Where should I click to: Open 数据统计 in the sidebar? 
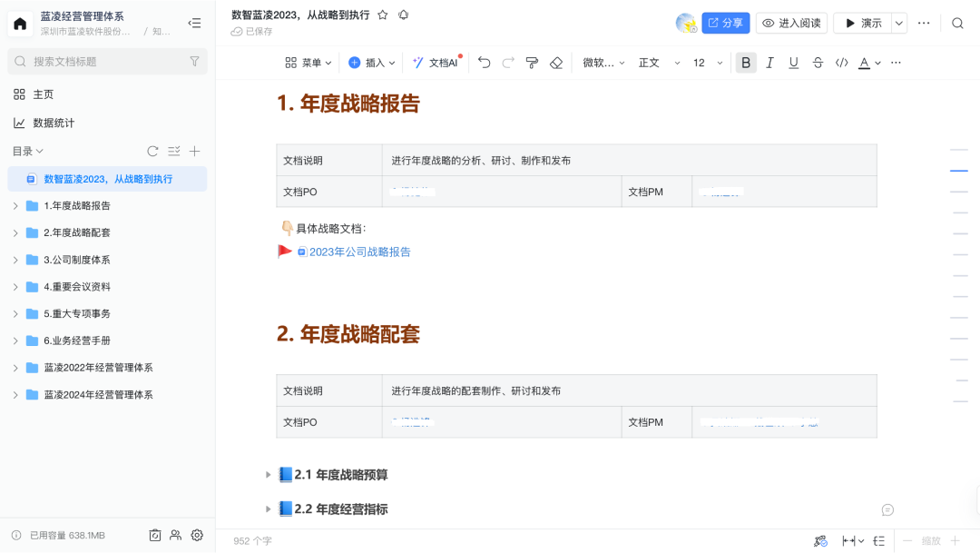tap(54, 123)
